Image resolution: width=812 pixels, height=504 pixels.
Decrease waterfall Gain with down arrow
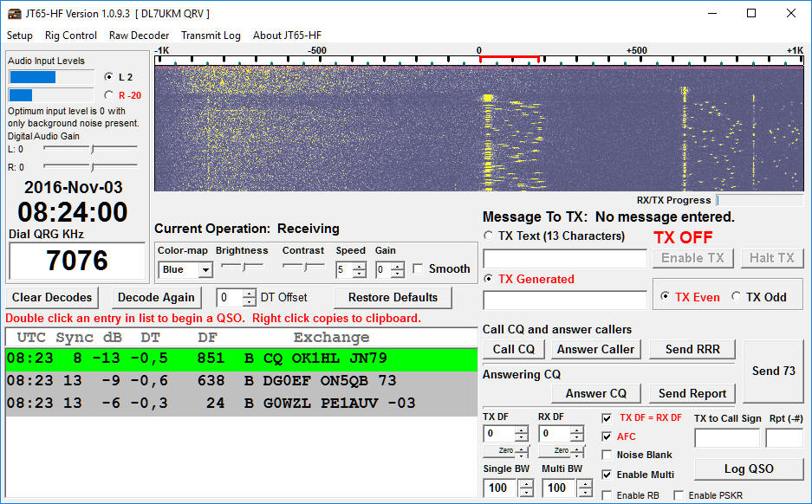coord(397,273)
